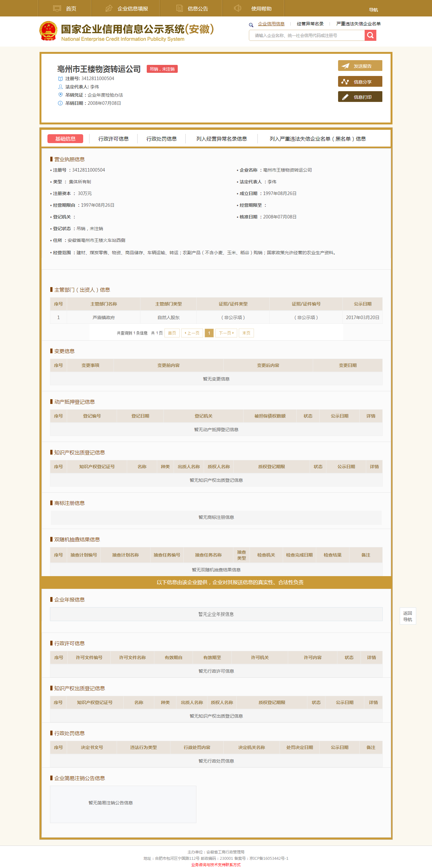Click the 主管部门名称 column header
This screenshot has height=868, width=432.
(x=103, y=304)
